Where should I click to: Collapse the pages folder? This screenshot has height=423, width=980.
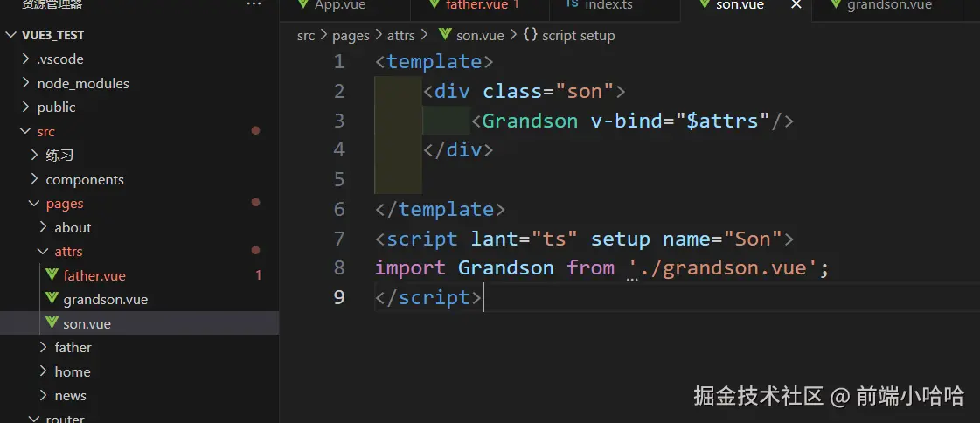[34, 203]
